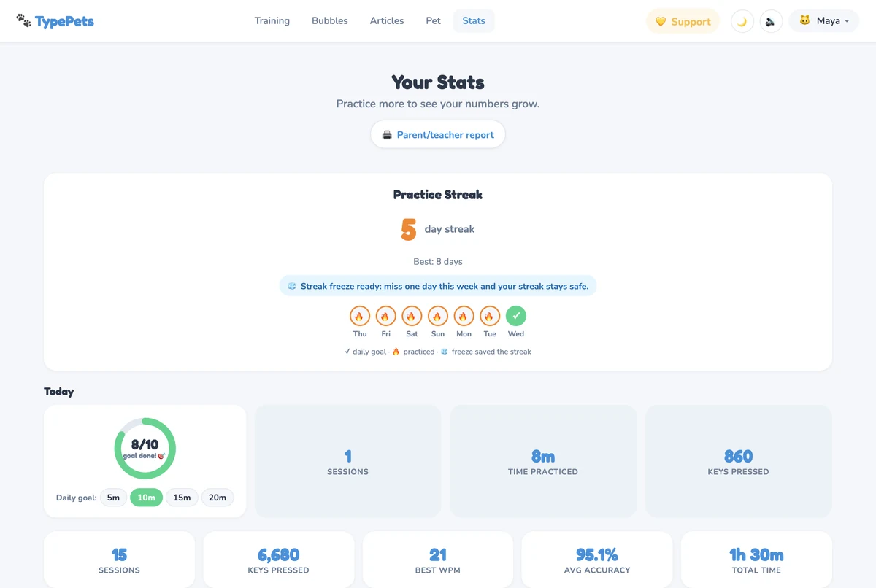Click the 'Practice Streak' heading
Screen dimensions: 876x588
438,195
